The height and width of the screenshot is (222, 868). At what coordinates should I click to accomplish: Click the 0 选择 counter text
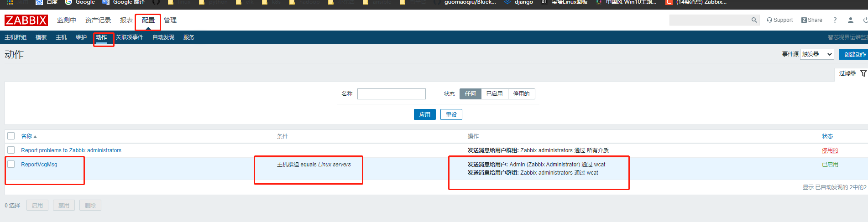[x=12, y=206]
